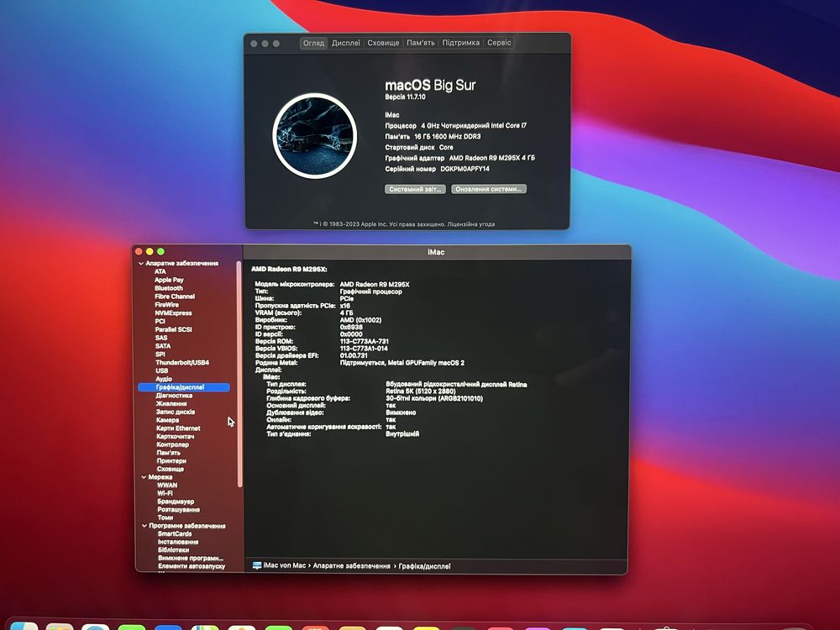This screenshot has height=630, width=840.
Task: Click Графіка/дисплеї in the bottom path bar
Action: coord(425,565)
